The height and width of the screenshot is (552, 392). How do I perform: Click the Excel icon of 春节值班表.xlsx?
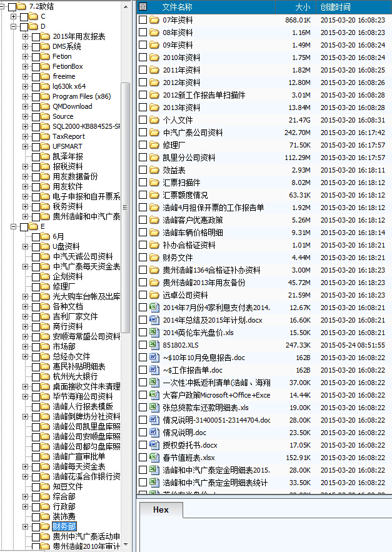tap(154, 457)
